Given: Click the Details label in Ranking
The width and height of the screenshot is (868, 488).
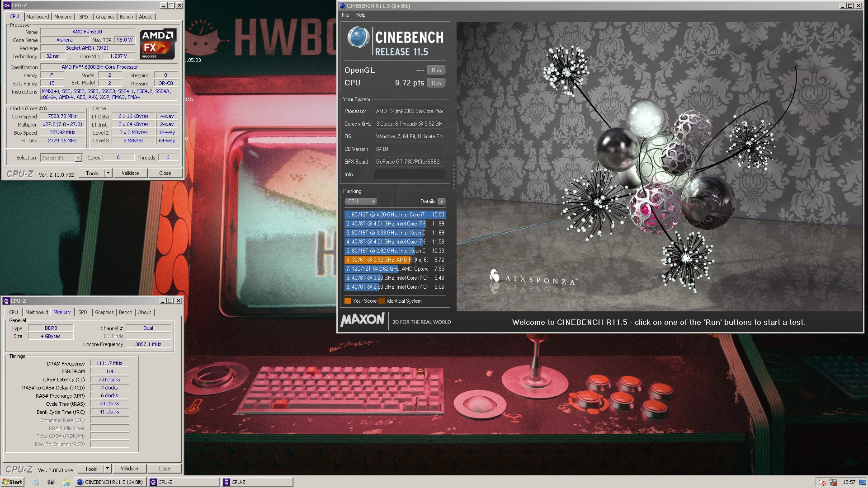Looking at the screenshot, I should [428, 202].
